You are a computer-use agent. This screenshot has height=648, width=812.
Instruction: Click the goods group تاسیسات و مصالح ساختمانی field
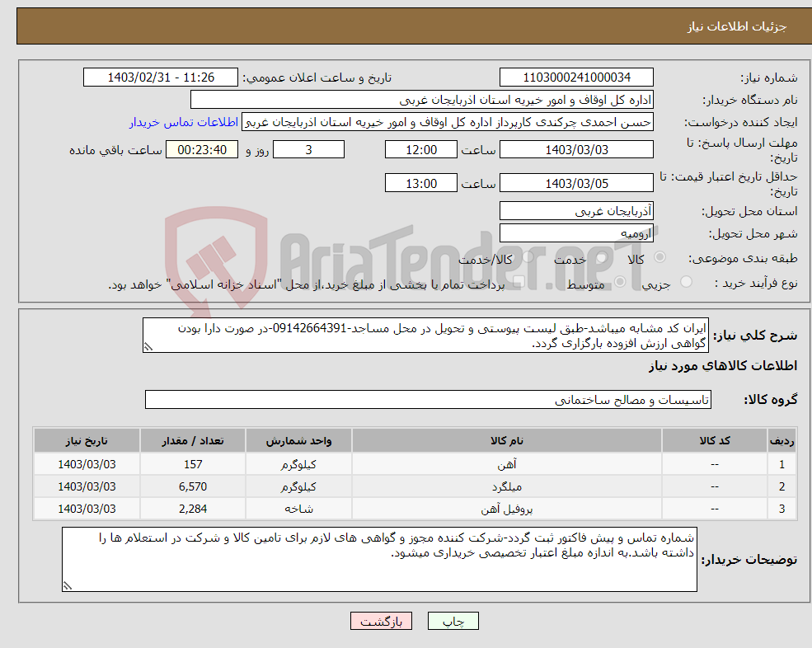(429, 399)
